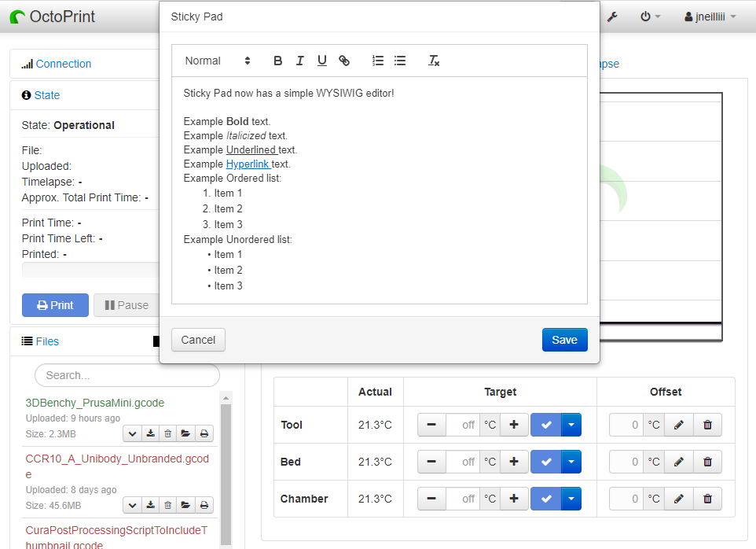This screenshot has height=549, width=756.
Task: Click the OctoPrint logo
Action: coord(52,17)
